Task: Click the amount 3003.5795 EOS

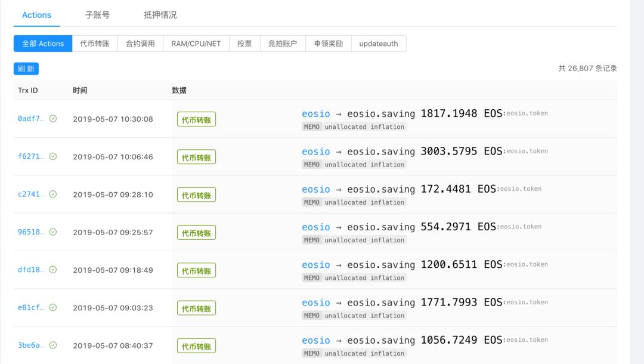Action: [x=462, y=151]
